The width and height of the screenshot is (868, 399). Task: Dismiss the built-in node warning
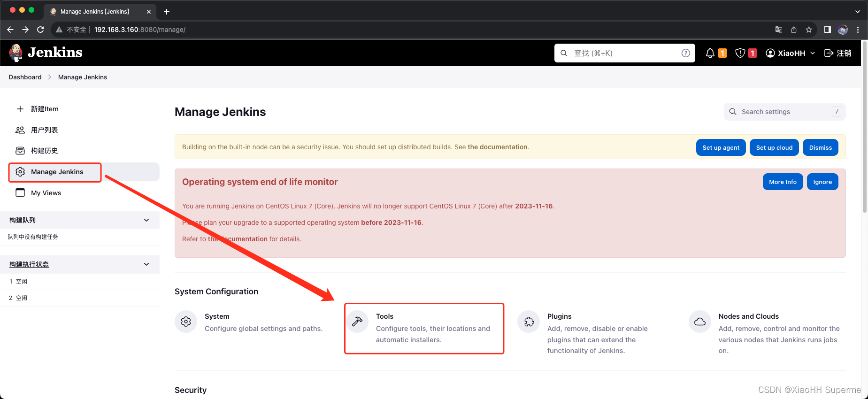820,147
